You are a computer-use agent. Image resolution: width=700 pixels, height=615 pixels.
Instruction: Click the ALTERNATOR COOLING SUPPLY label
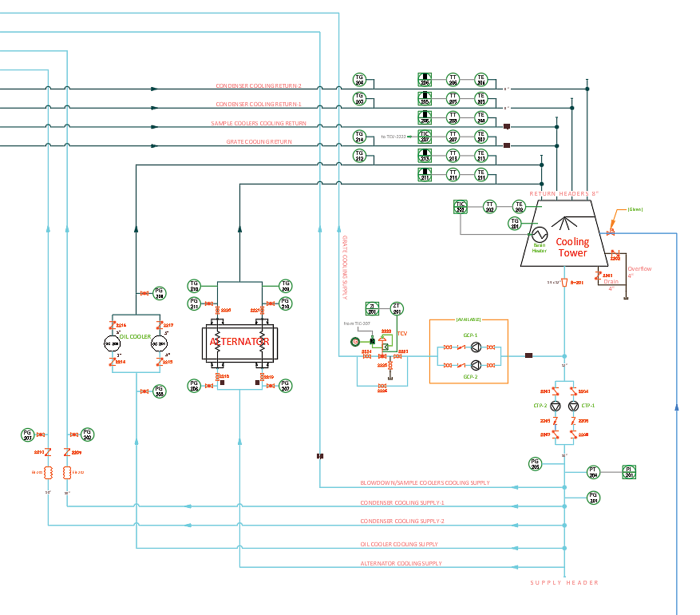pyautogui.click(x=401, y=563)
